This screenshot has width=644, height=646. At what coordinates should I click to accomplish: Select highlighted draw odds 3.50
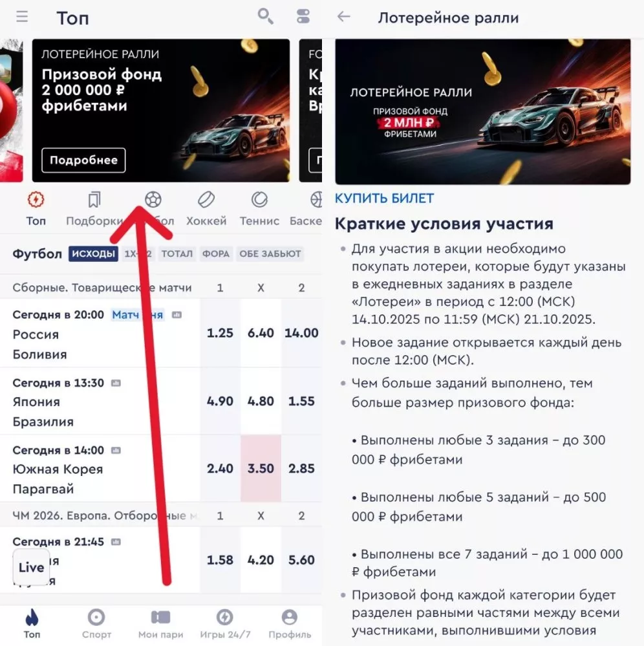261,468
